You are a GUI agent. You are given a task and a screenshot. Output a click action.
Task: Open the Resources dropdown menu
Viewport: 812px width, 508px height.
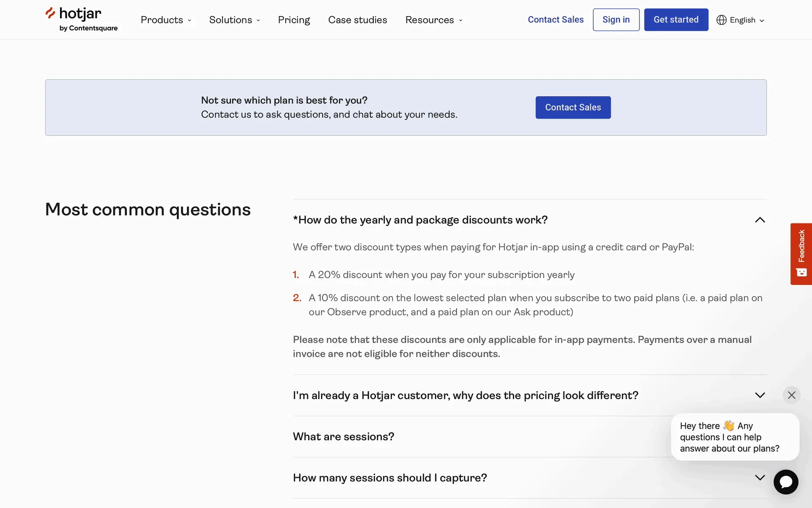(433, 20)
